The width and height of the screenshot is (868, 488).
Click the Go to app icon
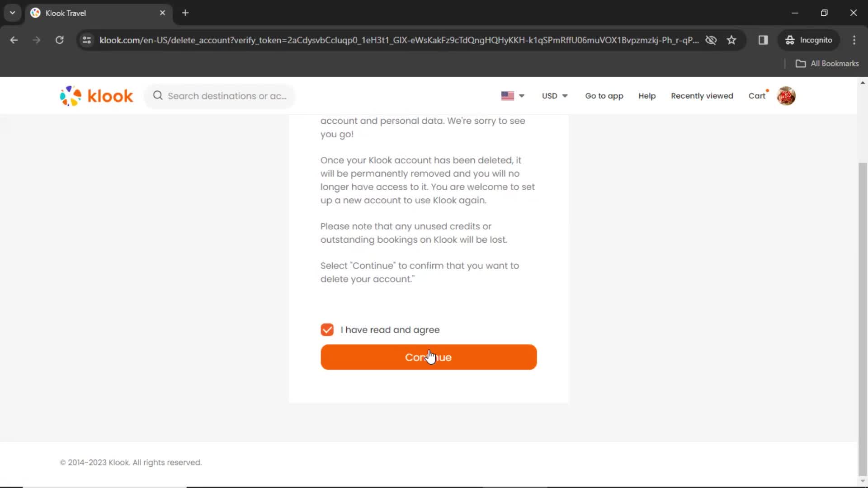(605, 96)
